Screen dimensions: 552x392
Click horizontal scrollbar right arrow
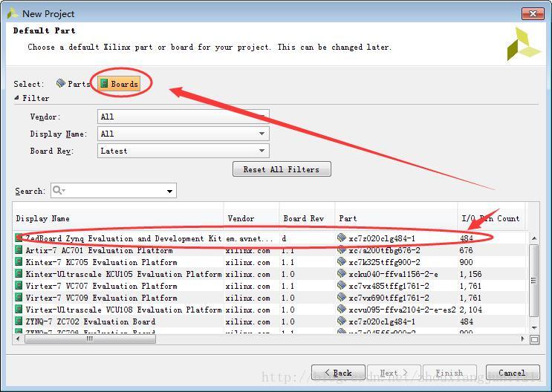523,339
